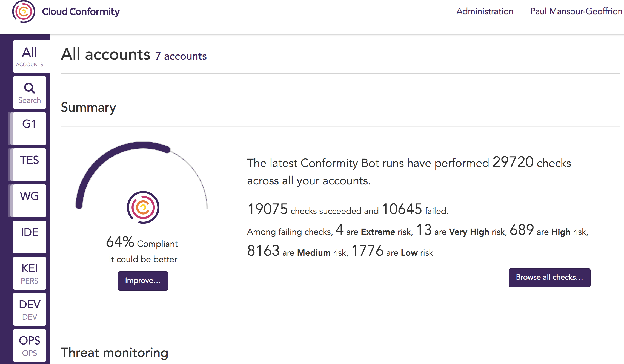This screenshot has width=624, height=364.
Task: Click the Cloud Conformity logo icon
Action: [24, 11]
